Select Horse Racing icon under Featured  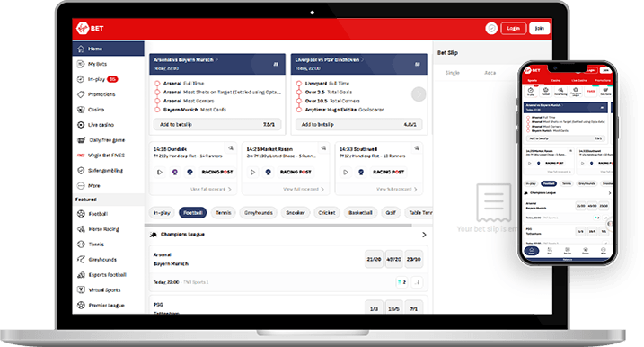point(81,229)
